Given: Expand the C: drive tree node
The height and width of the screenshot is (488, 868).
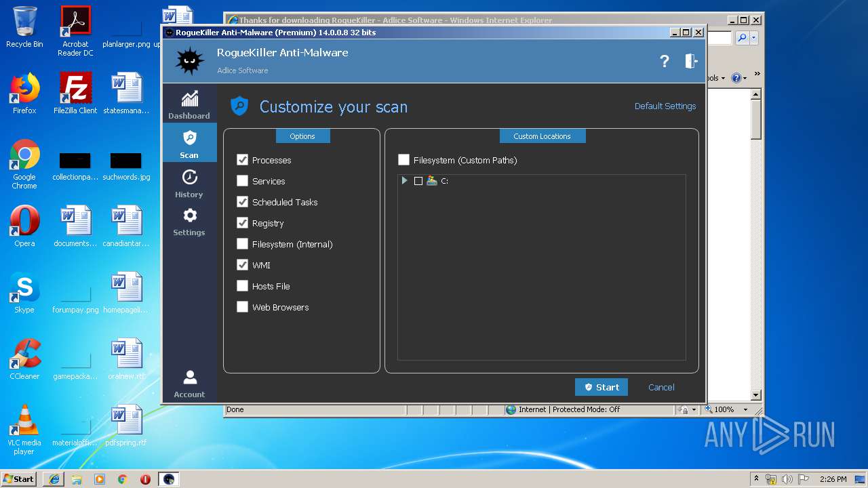Looking at the screenshot, I should point(404,181).
